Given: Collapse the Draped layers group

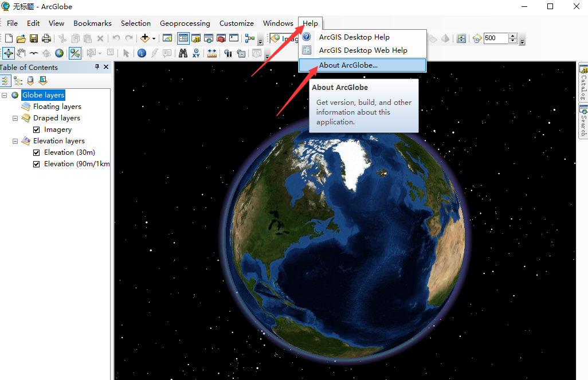Looking at the screenshot, I should click(15, 118).
